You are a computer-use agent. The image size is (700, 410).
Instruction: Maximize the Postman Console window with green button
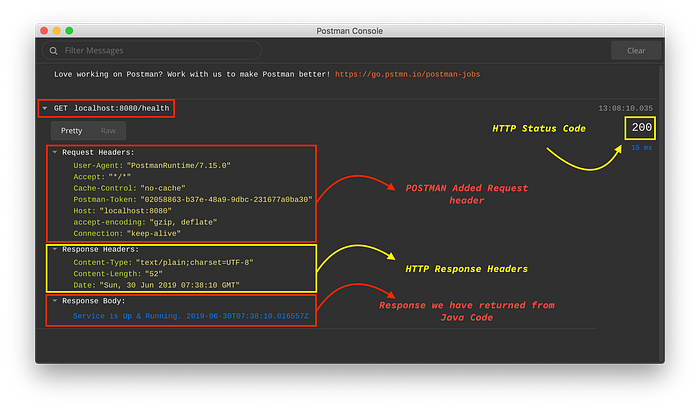69,30
